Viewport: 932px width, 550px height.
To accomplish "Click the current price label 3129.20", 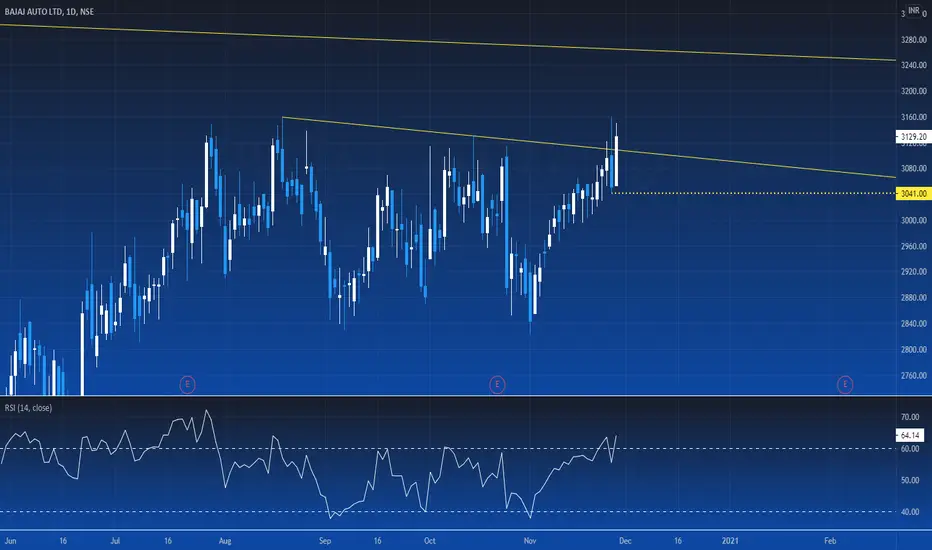I will 914,137.
